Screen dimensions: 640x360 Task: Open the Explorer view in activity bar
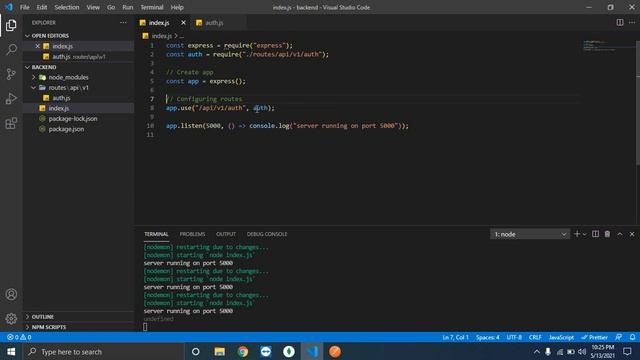click(11, 25)
